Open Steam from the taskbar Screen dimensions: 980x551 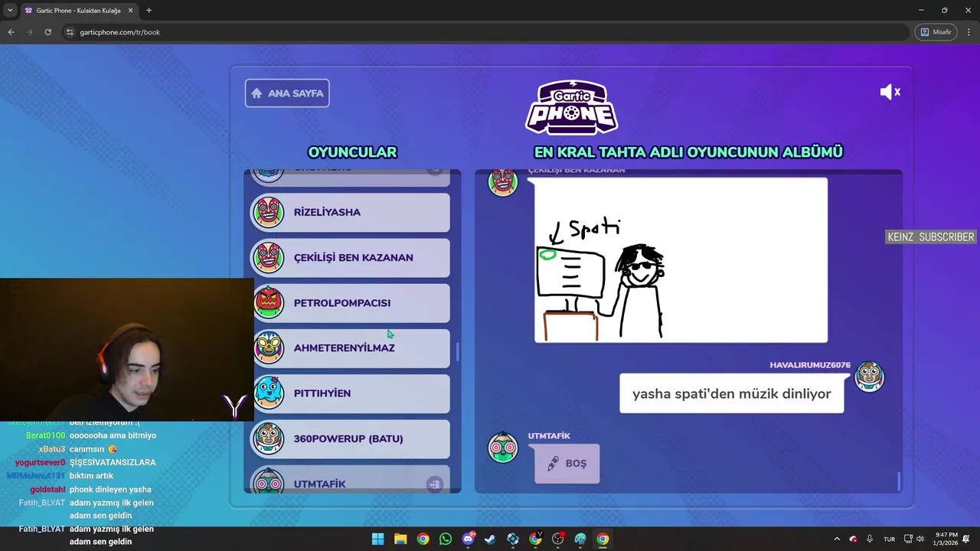coord(490,539)
